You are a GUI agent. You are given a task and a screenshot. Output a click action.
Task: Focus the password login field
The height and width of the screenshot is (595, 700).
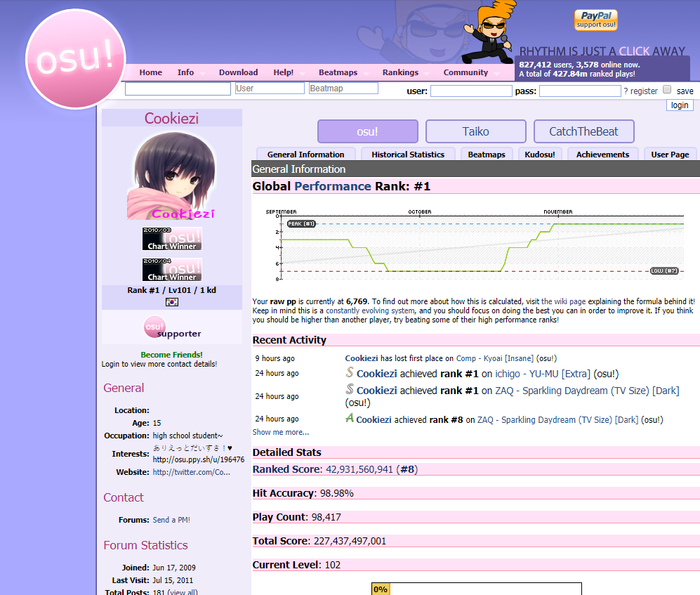(580, 91)
